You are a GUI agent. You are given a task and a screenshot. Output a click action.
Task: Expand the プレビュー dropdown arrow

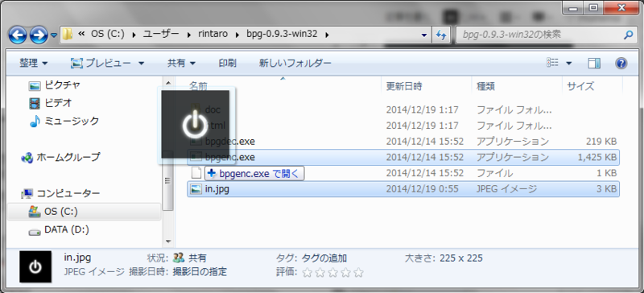(x=142, y=64)
